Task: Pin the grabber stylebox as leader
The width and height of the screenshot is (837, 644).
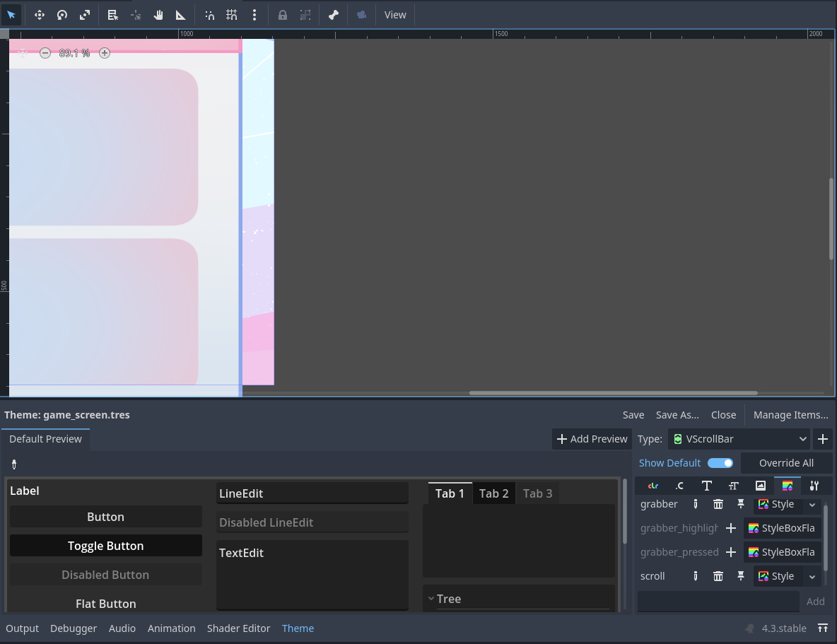Action: (741, 504)
